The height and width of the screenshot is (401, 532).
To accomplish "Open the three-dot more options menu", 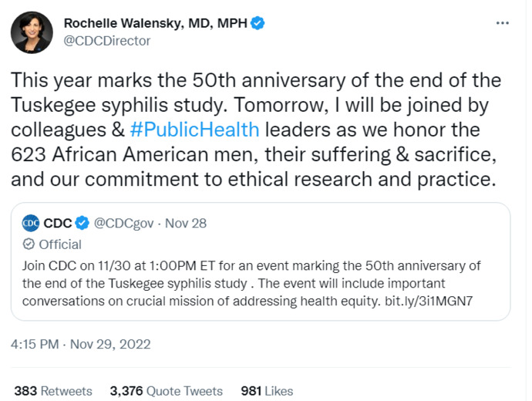I will (x=503, y=23).
